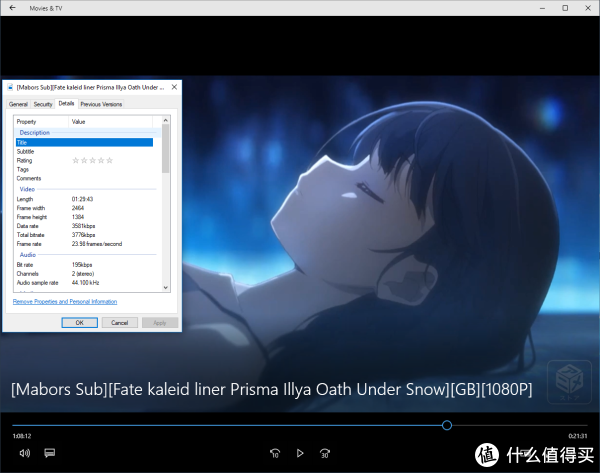Open the volume control speaker icon

(25, 453)
